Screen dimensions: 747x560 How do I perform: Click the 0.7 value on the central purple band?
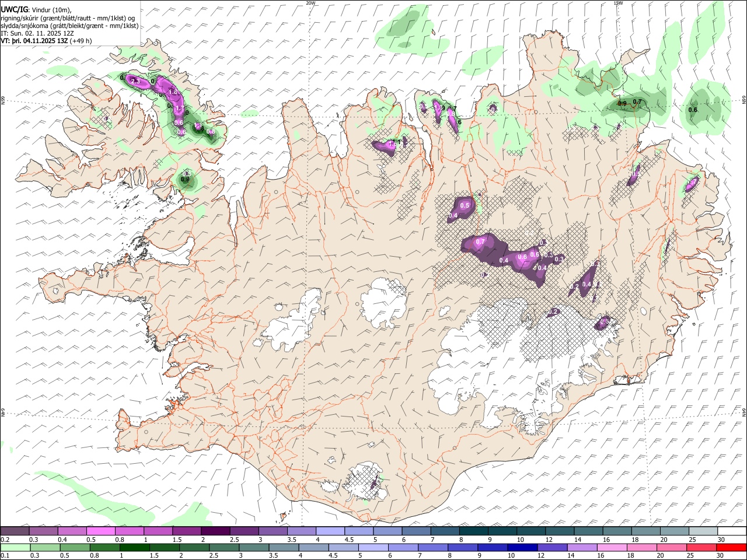pyautogui.click(x=481, y=242)
